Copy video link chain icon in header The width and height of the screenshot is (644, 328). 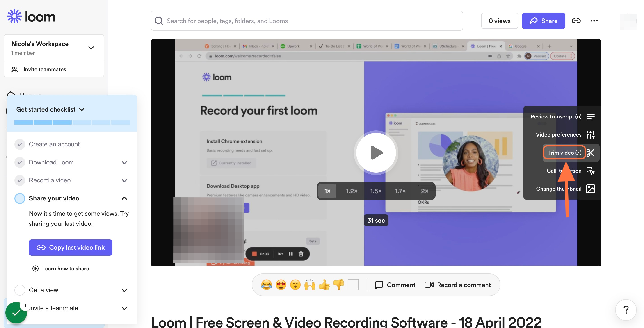coord(576,21)
